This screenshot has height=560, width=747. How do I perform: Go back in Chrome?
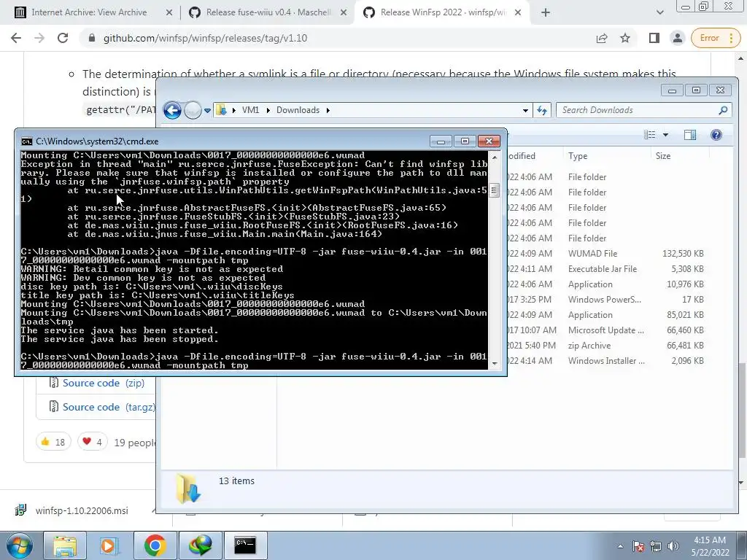(x=16, y=38)
